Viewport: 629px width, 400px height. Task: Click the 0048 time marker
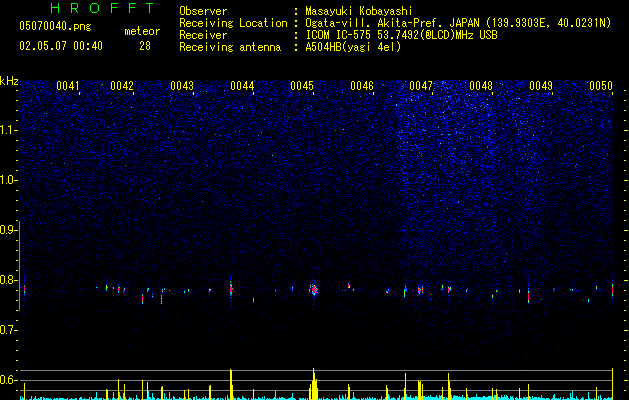(x=481, y=86)
